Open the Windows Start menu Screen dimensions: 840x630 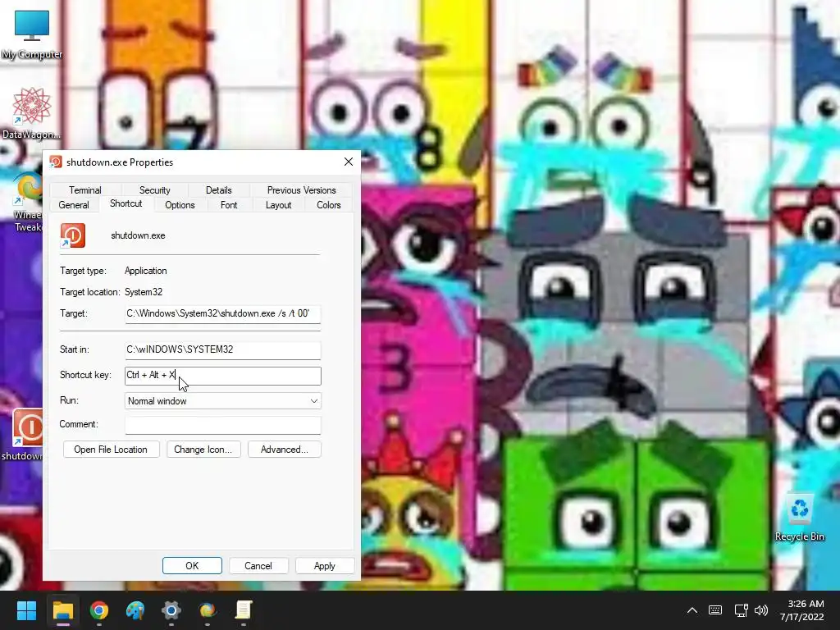point(26,610)
